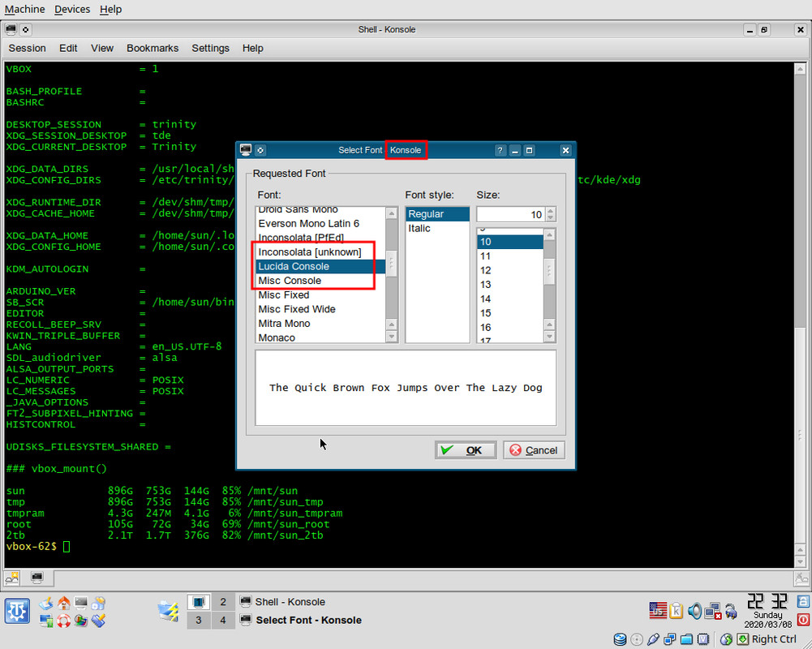
Task: Open the VirtualBox Devices menu
Action: (72, 9)
